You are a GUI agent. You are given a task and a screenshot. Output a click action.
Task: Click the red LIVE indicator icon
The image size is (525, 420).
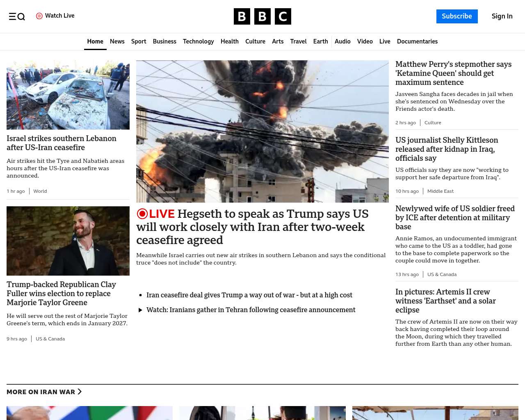(142, 214)
